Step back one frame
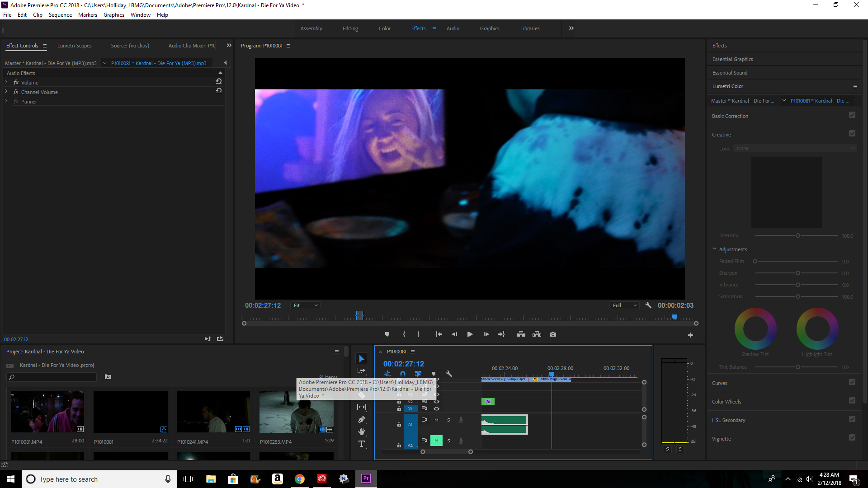Viewport: 868px width, 488px height. click(454, 334)
